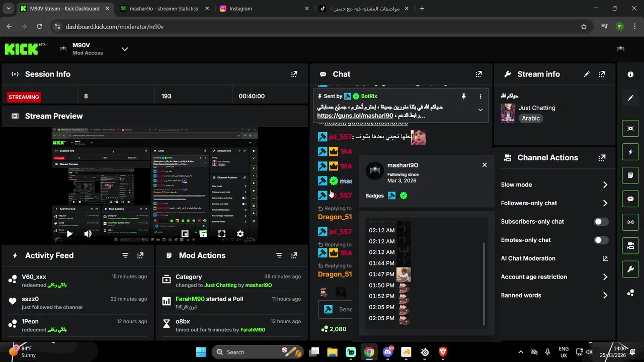Toggle the Session Info broadcast widget in sidebar
Viewport: 644px width, 362px height.
630,222
